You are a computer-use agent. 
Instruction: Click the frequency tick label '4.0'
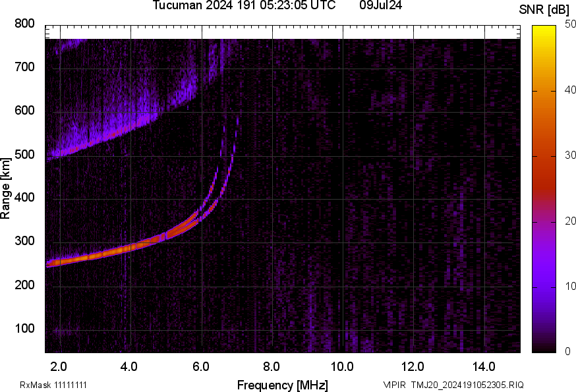tap(129, 367)
